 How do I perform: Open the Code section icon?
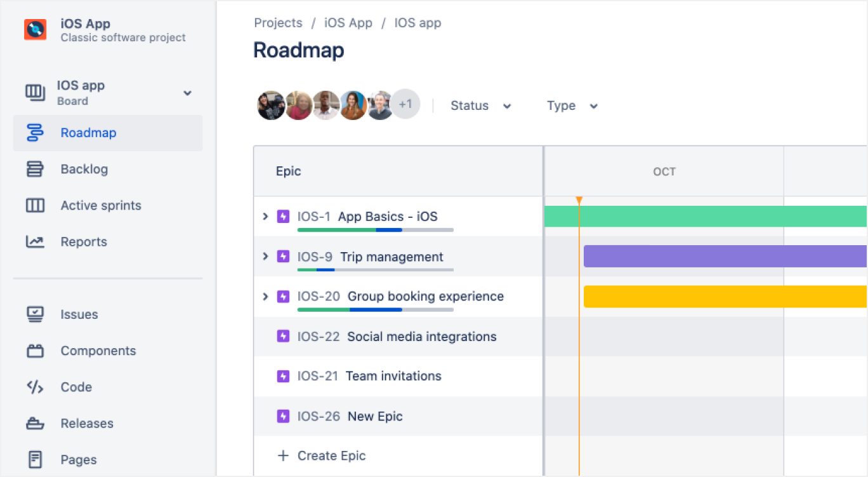click(35, 387)
